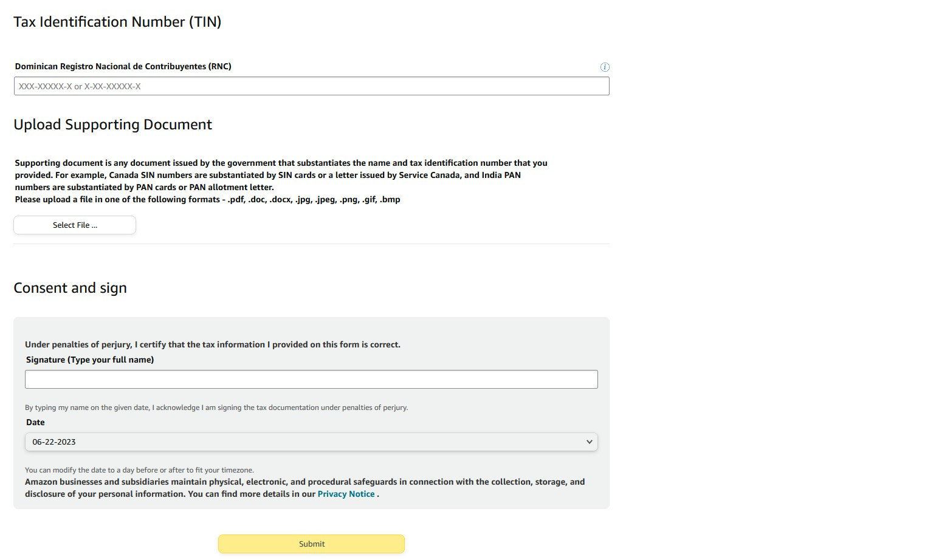Click the Consent and sign heading

(x=70, y=288)
